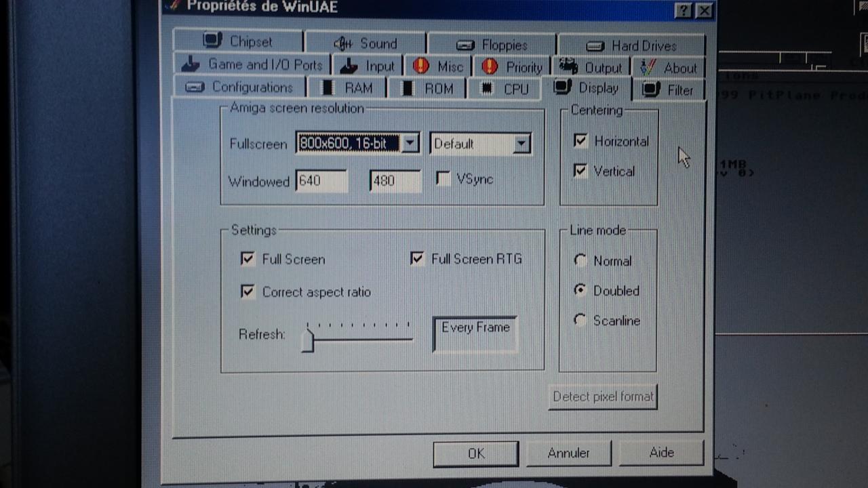
Task: Uncheck Horizontal centering
Action: click(580, 141)
